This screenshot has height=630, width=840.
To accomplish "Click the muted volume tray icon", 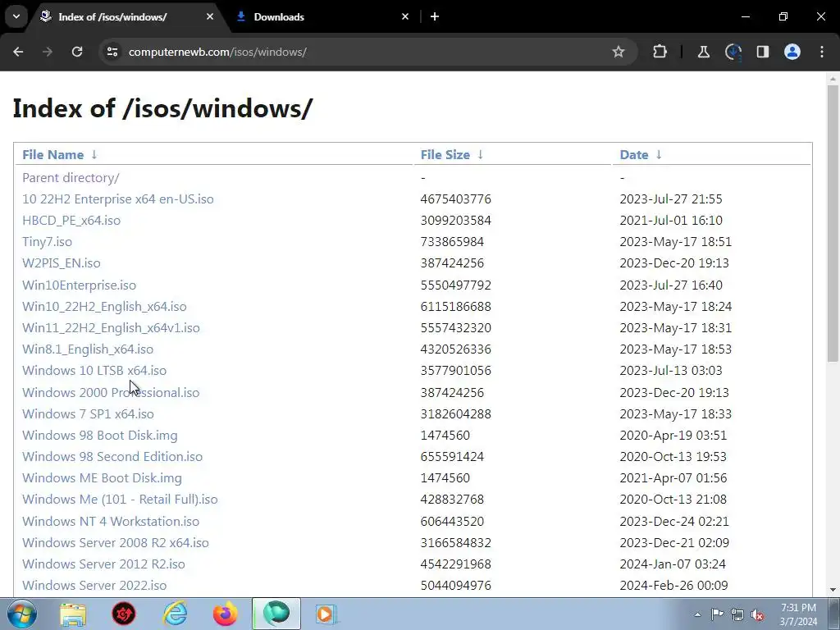I will click(757, 614).
